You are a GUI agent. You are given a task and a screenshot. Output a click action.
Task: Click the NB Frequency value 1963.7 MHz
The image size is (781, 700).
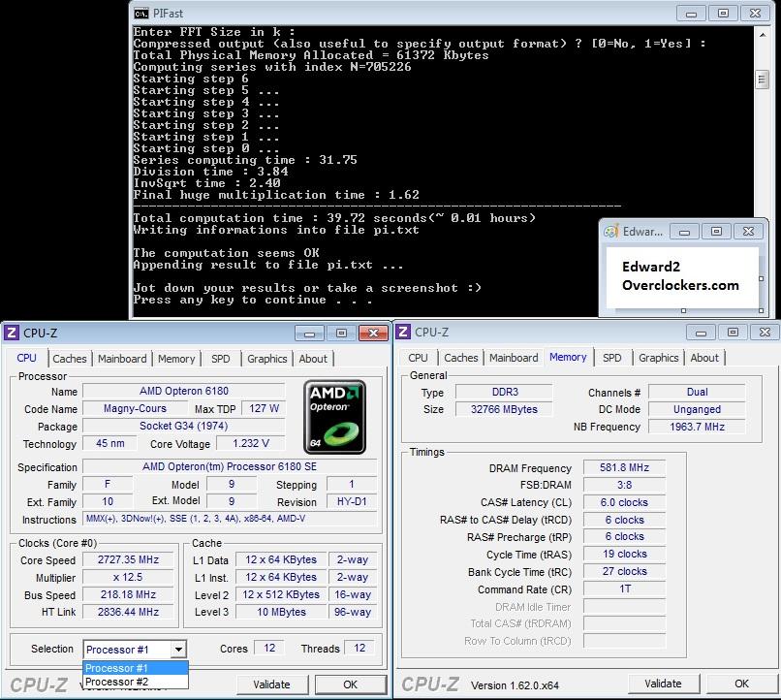coord(697,427)
